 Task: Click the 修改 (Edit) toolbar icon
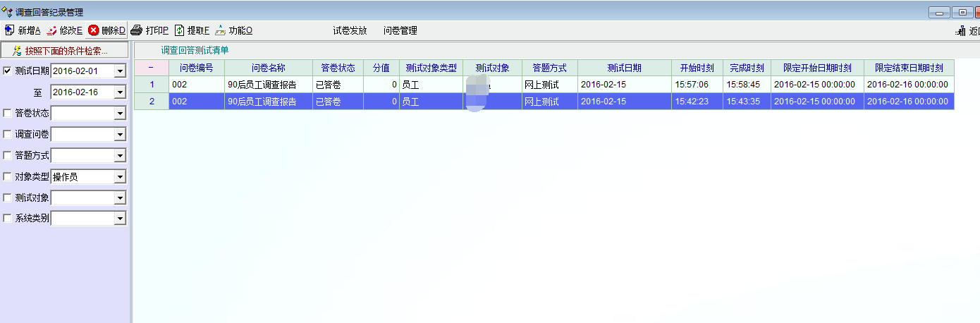tap(51, 30)
